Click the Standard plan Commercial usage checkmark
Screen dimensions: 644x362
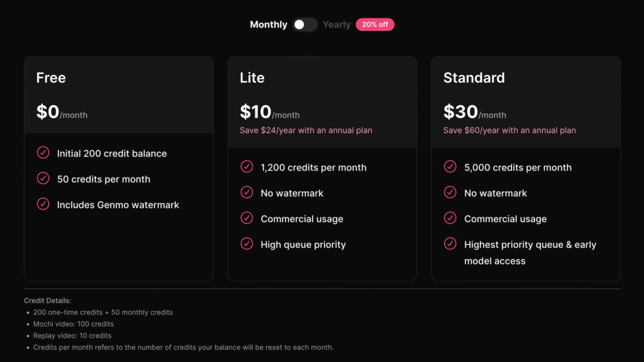coord(450,218)
